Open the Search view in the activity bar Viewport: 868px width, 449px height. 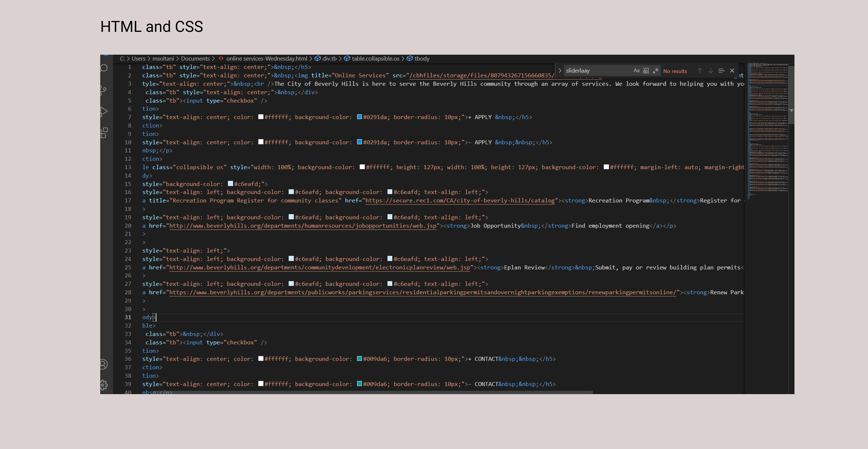[x=104, y=68]
